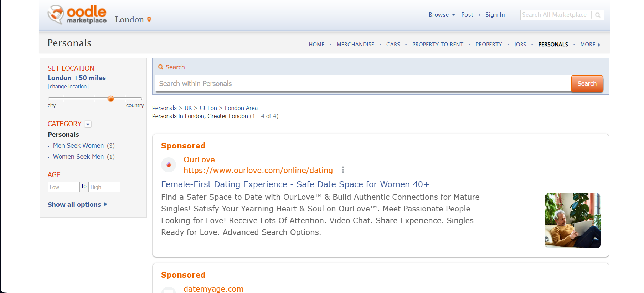This screenshot has height=293, width=644.
Task: Click the change location link
Action: tap(68, 87)
